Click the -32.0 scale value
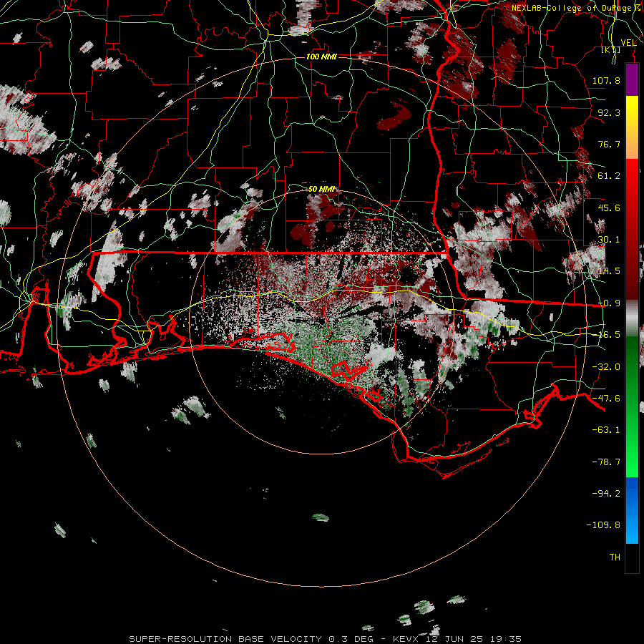This screenshot has width=644, height=644. [606, 367]
